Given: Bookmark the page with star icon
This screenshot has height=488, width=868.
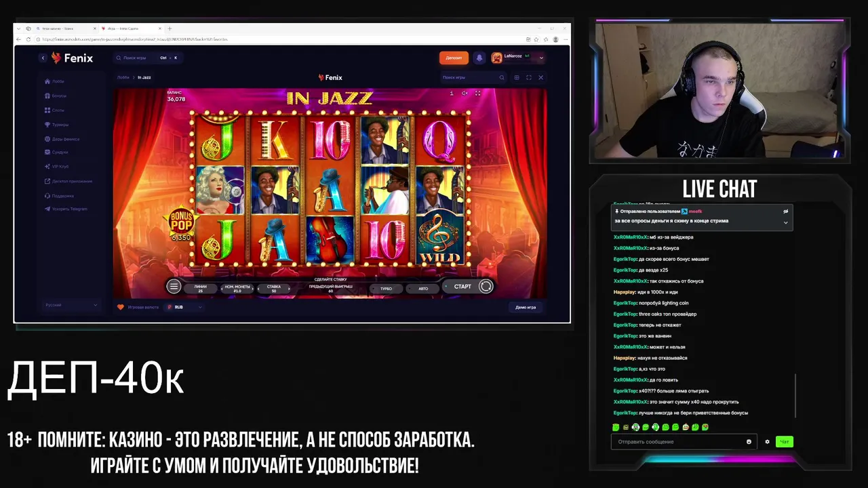Looking at the screenshot, I should coord(535,39).
